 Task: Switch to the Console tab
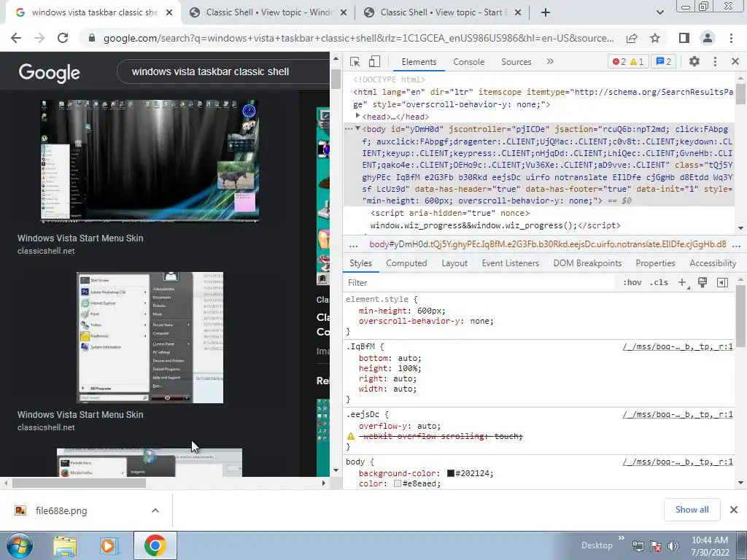[469, 62]
